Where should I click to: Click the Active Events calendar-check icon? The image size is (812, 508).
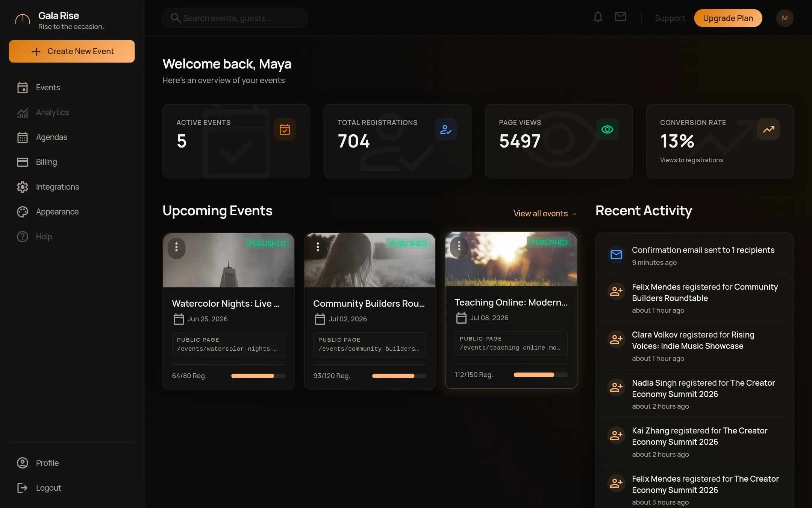point(285,129)
